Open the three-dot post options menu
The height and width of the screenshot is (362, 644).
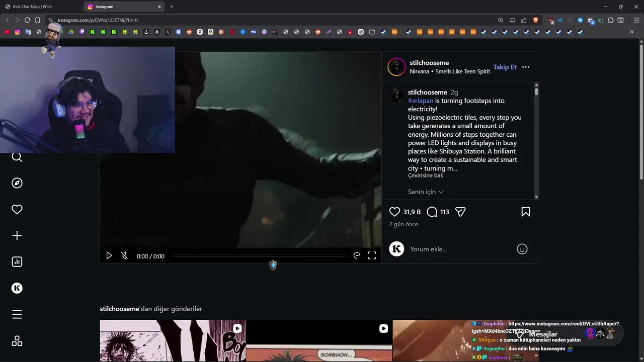[526, 67]
